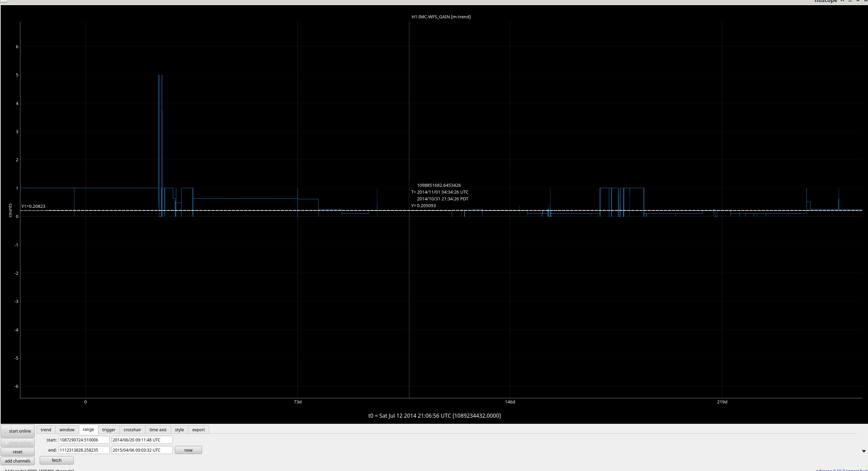Click the crosshair GPS time 1098851682.6453426
The width and height of the screenshot is (868, 471).
[x=439, y=185]
